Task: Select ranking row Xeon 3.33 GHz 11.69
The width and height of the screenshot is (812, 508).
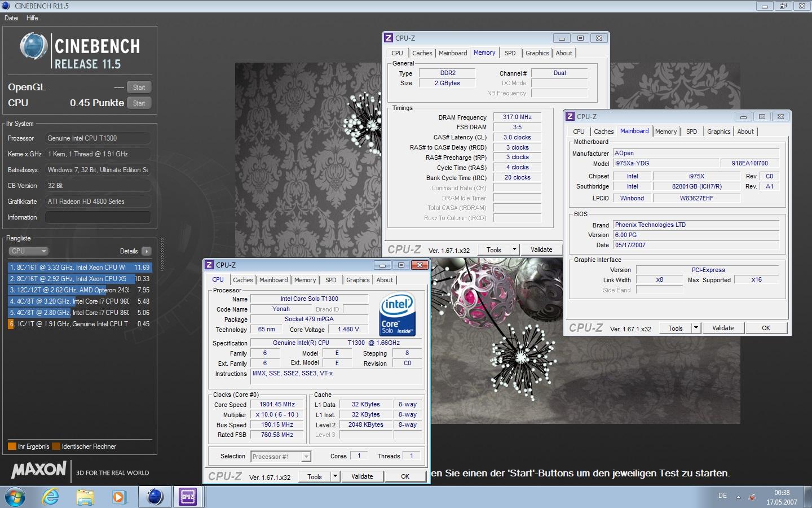Action: 80,268
